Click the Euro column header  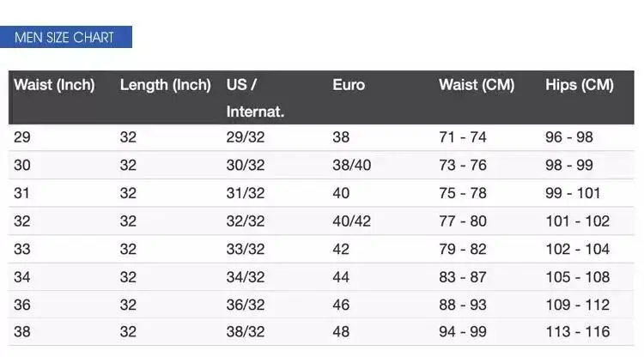(x=349, y=85)
